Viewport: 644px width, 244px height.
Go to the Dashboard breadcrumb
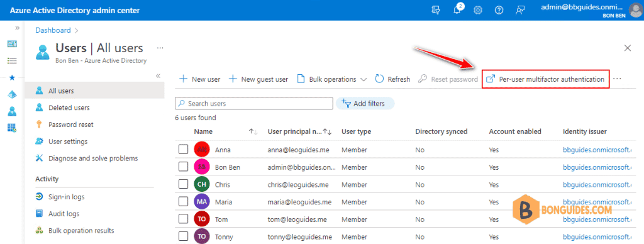(x=53, y=30)
